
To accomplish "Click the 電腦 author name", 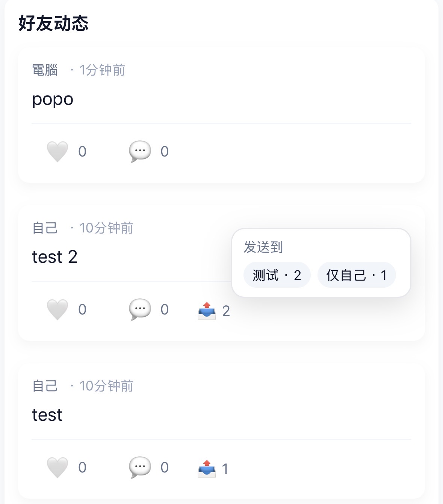I will tap(45, 70).
